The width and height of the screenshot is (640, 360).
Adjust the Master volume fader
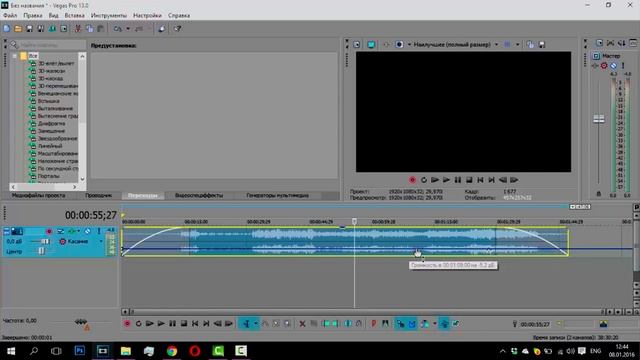[x=599, y=119]
